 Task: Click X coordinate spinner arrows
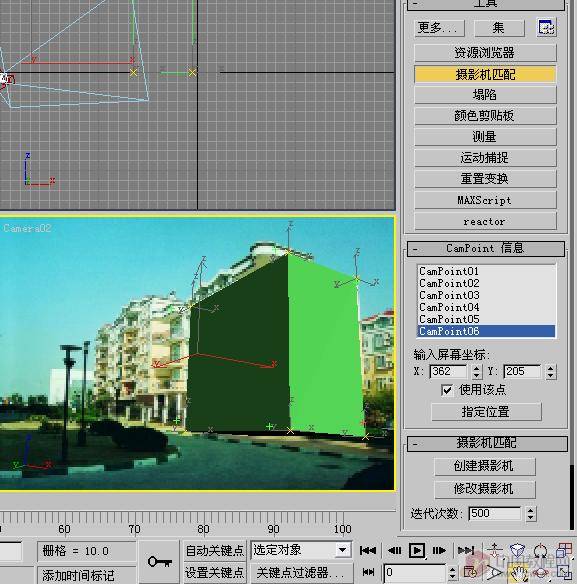tap(477, 372)
